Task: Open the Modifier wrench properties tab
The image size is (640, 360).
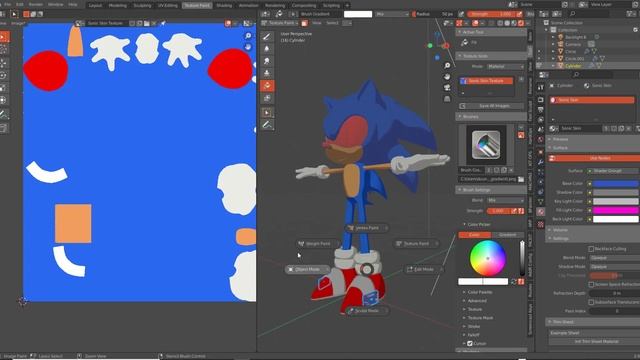Action: tap(540, 162)
